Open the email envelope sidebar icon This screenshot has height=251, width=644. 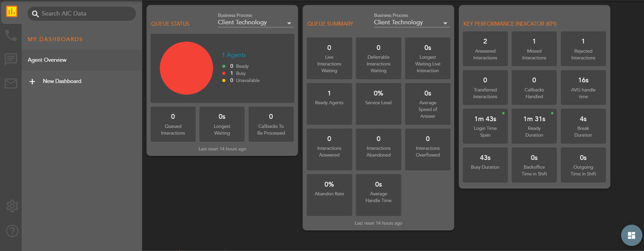[x=11, y=83]
